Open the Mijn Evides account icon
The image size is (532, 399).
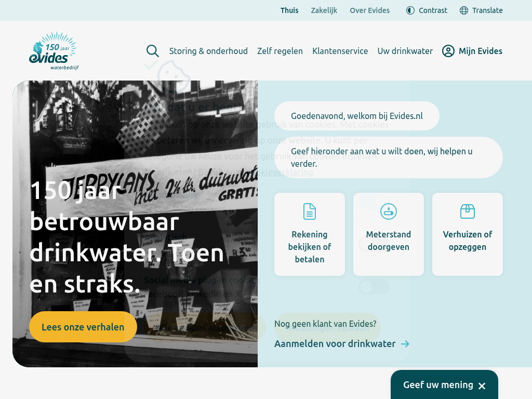click(448, 51)
